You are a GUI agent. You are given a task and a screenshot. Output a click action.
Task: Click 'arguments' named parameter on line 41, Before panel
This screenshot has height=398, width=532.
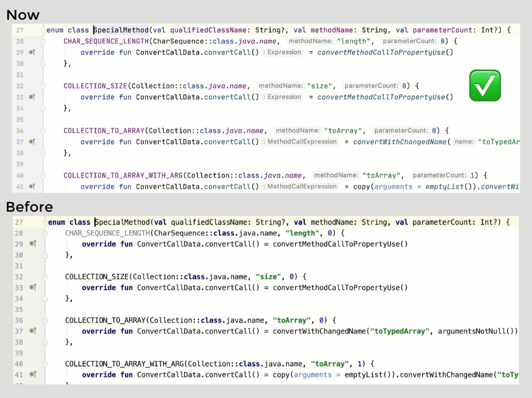[313, 375]
